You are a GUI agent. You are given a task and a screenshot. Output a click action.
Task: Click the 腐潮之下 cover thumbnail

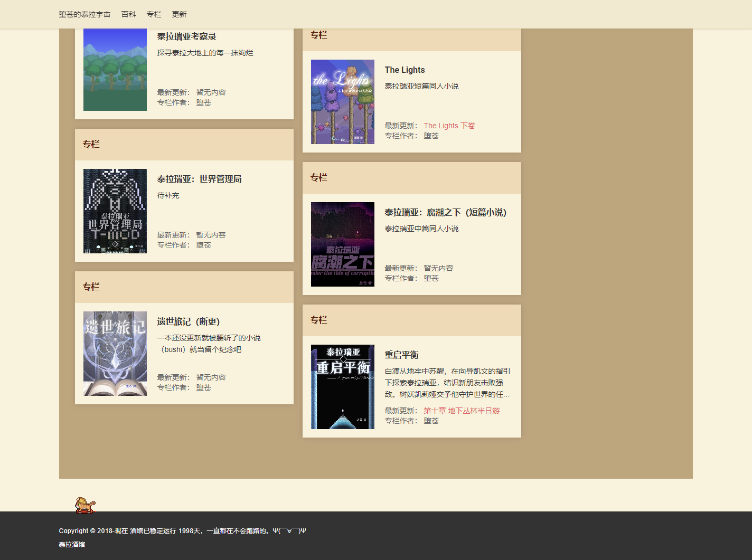(342, 244)
